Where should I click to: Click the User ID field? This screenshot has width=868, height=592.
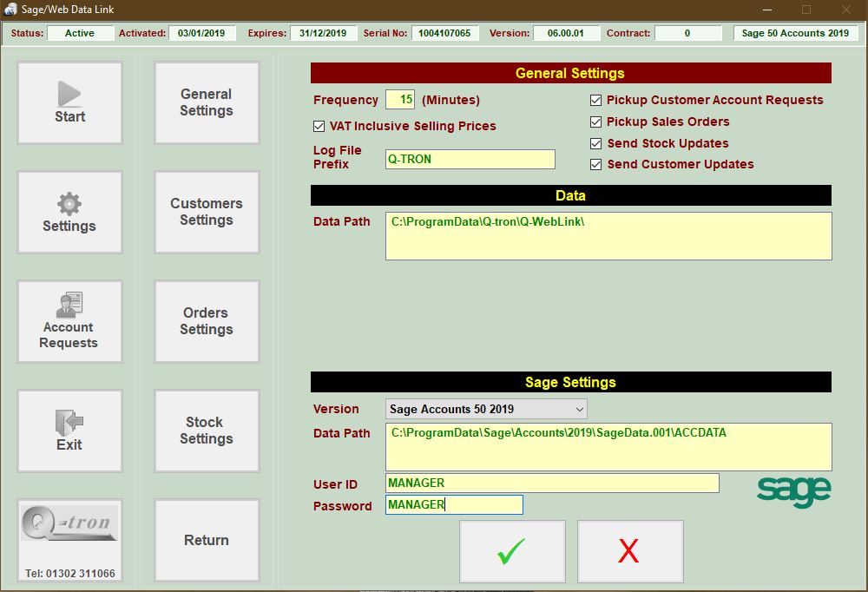coord(552,483)
